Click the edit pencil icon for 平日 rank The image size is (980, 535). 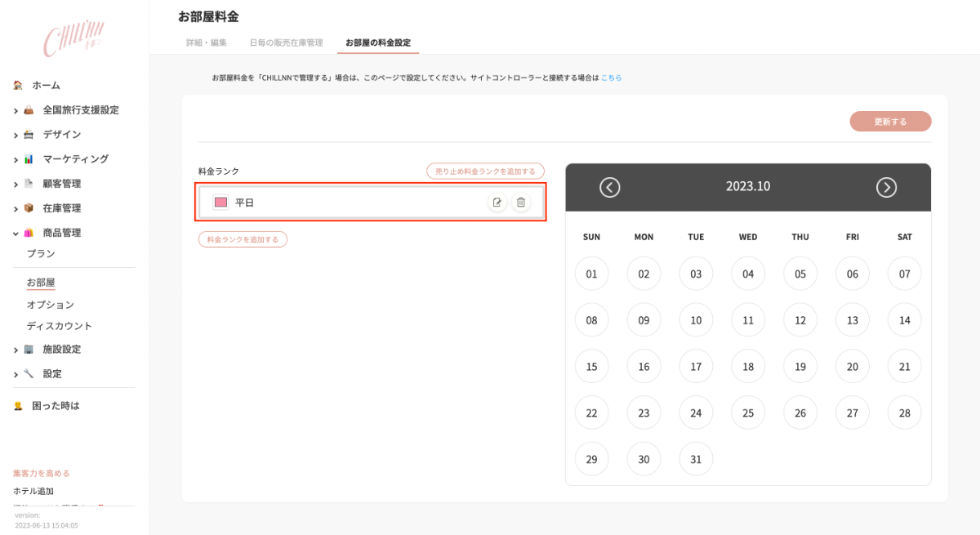pyautogui.click(x=497, y=202)
